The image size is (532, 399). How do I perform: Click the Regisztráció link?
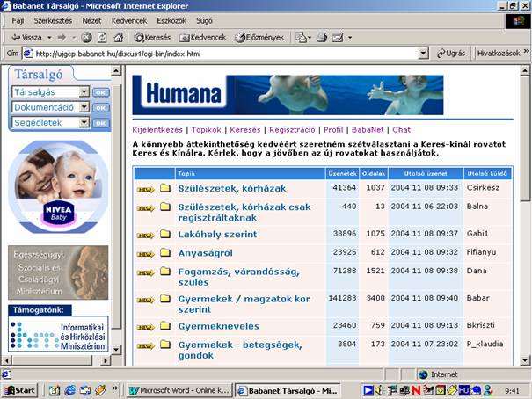[x=293, y=129]
